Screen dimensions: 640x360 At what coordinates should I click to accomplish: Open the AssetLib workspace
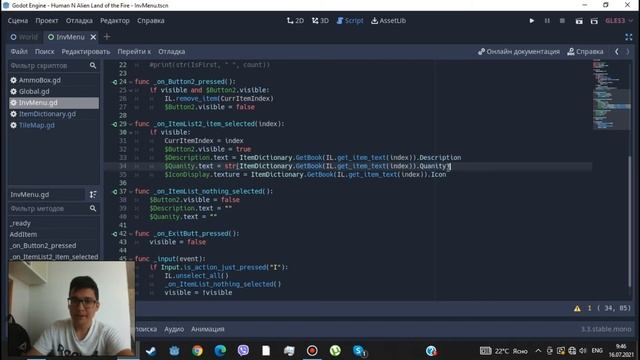click(389, 20)
